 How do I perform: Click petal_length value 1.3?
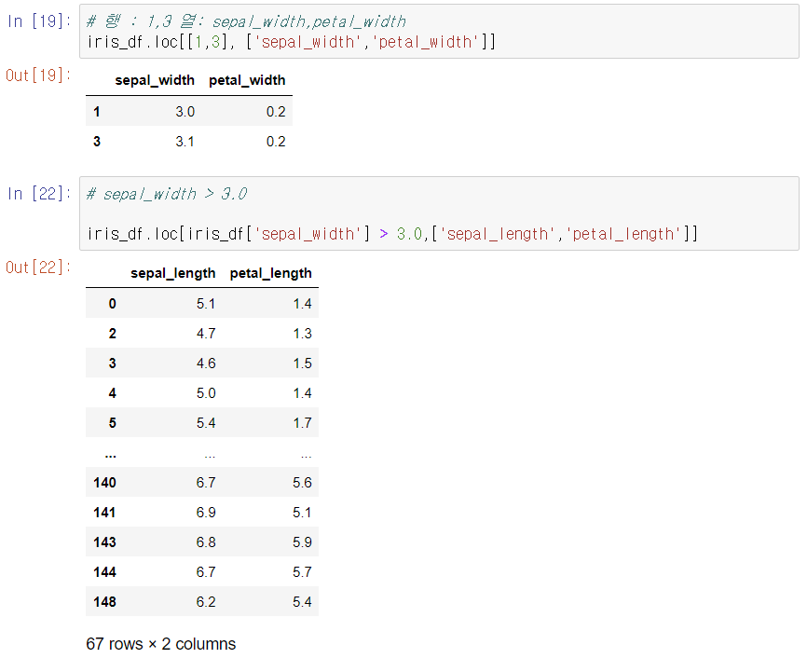point(303,334)
